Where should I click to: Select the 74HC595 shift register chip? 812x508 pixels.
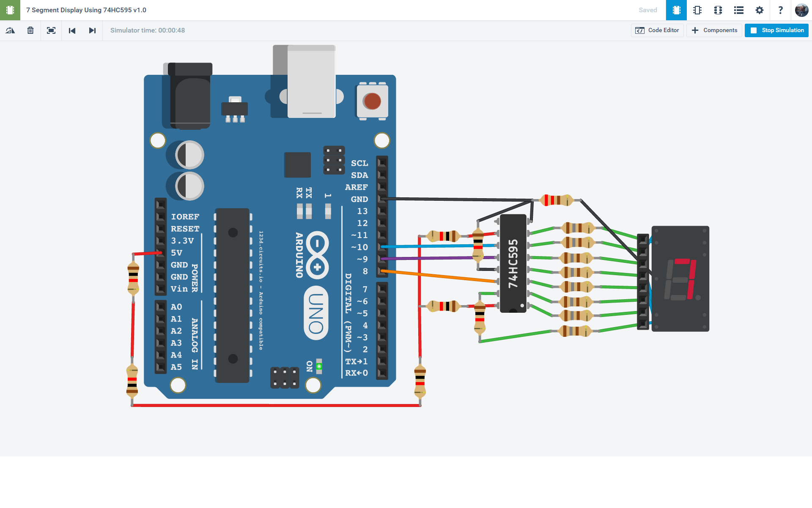[x=513, y=263]
